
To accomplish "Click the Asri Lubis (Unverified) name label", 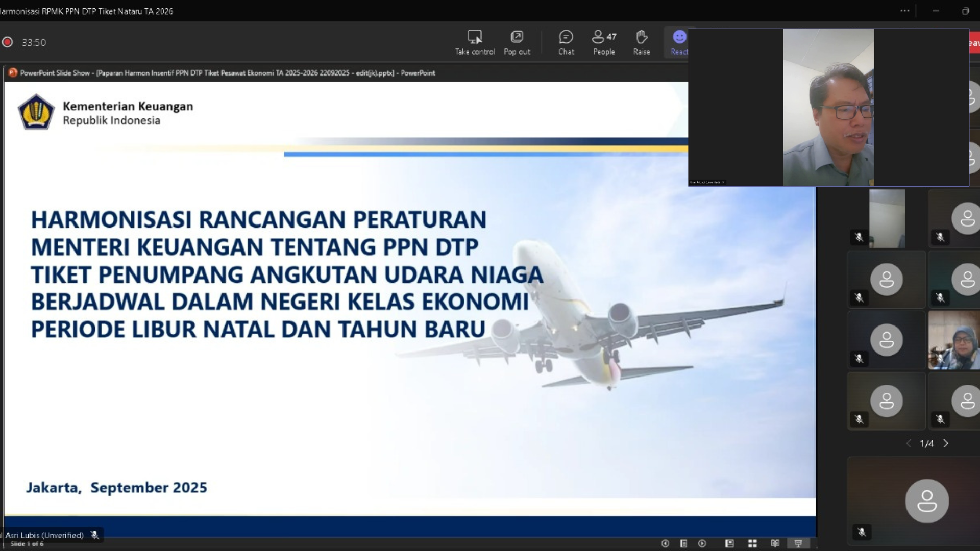I will [44, 535].
